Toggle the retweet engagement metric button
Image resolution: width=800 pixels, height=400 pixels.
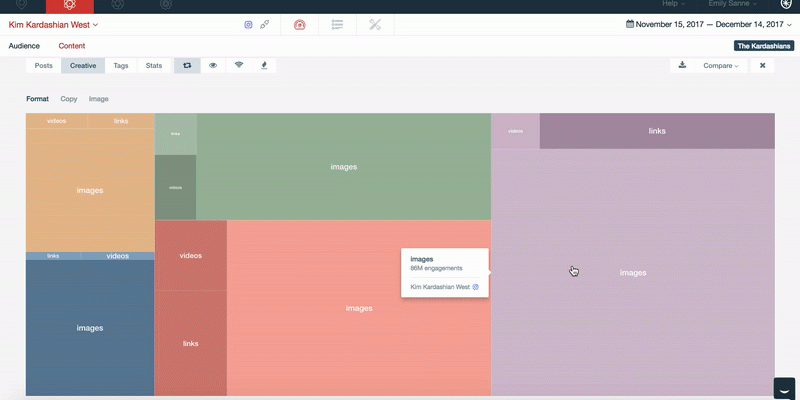tap(186, 65)
